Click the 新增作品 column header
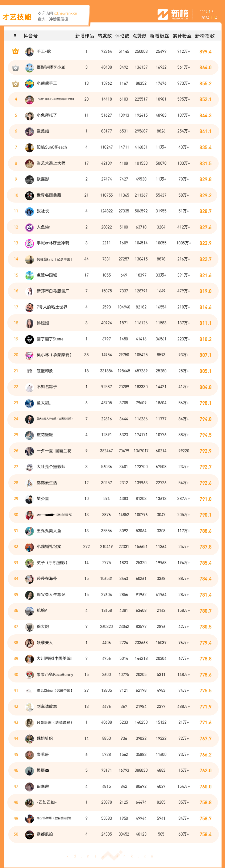225x868 pixels. 85,36
